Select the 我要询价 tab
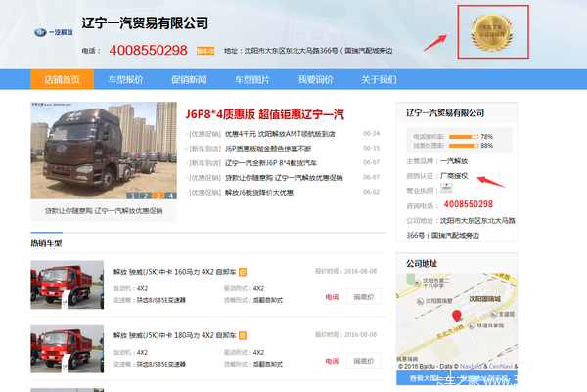587x392 pixels. (x=316, y=79)
